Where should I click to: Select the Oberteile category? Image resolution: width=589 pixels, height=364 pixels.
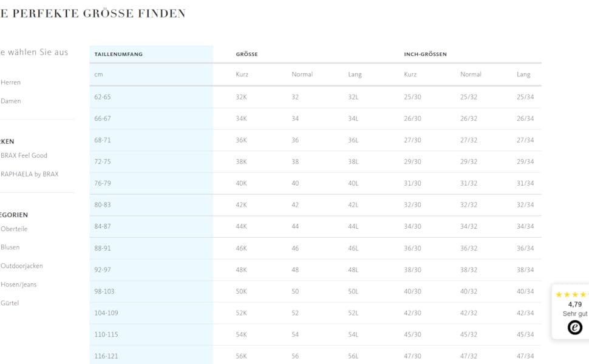click(x=14, y=229)
